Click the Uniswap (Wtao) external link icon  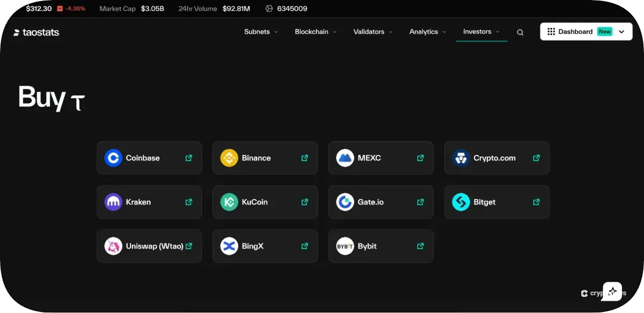(188, 246)
